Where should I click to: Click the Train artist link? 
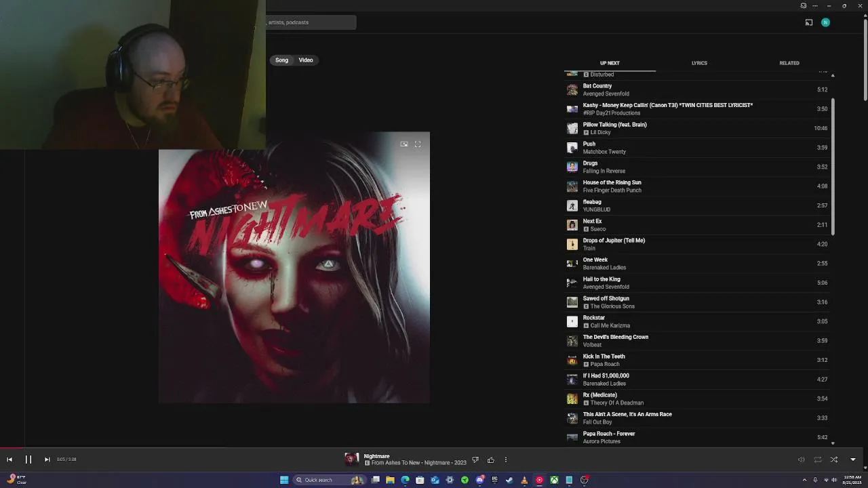point(589,248)
